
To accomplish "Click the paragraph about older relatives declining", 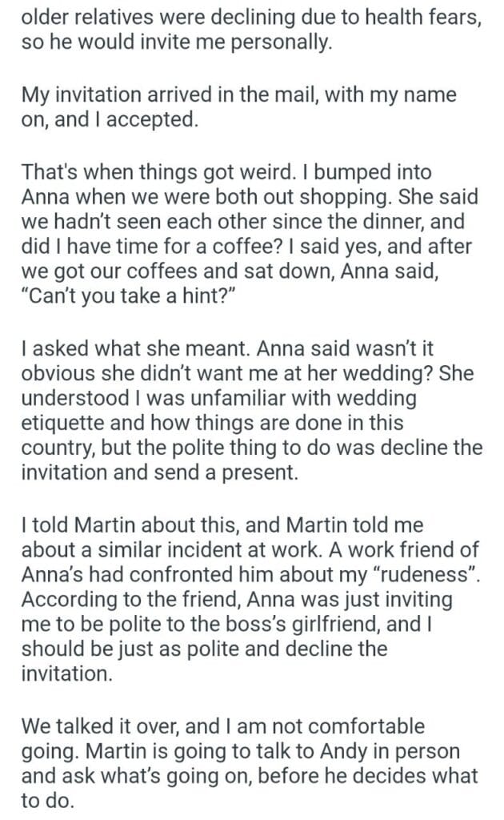I will 251,17.
